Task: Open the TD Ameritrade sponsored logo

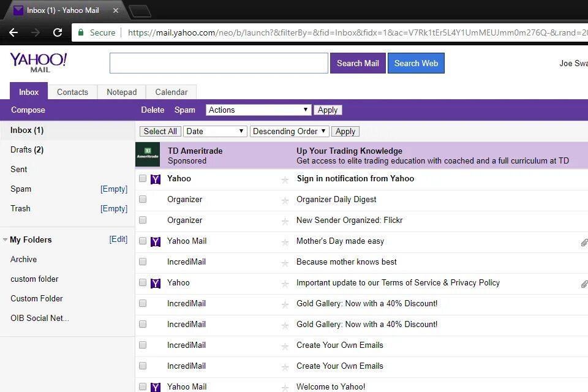Action: [148, 154]
